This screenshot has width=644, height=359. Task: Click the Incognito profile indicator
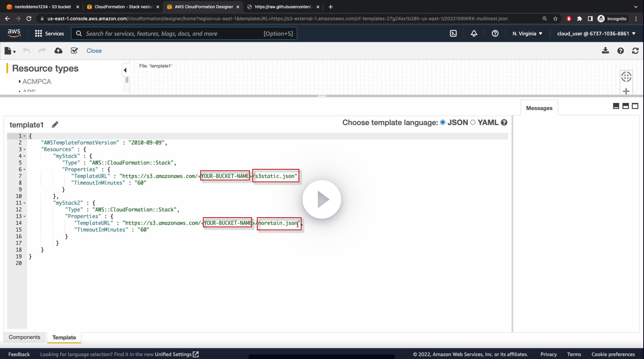[x=612, y=19]
